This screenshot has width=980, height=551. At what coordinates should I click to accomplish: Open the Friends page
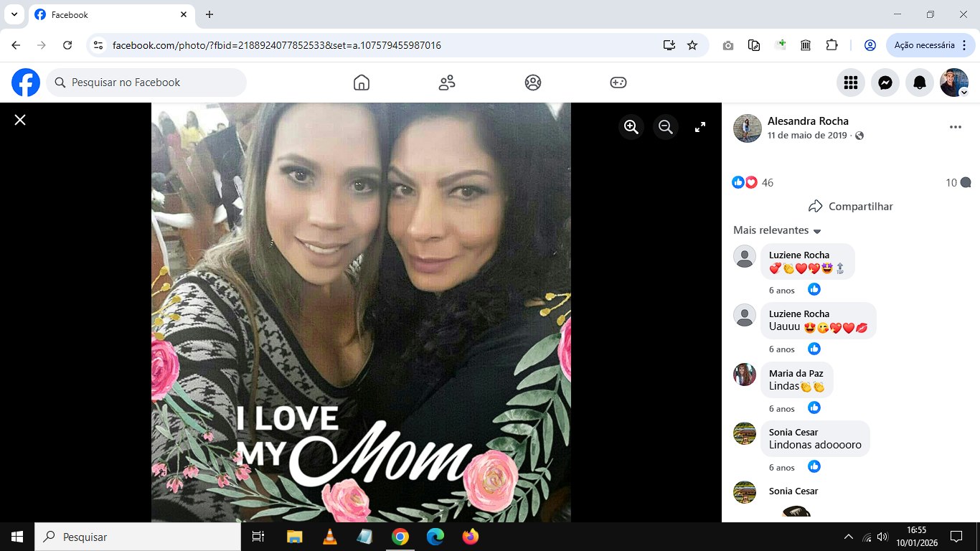(447, 83)
